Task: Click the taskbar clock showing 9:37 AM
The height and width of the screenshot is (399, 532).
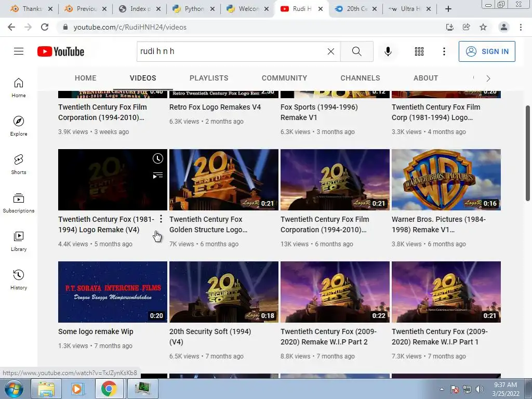Action: pos(506,389)
